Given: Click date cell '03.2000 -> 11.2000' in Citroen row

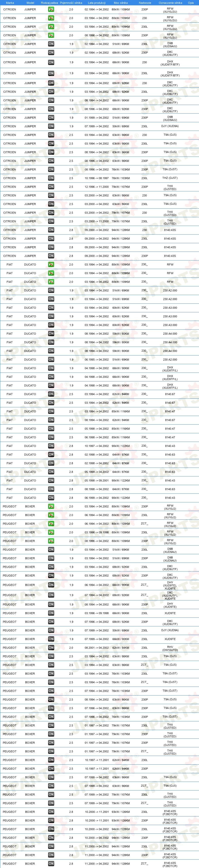Looking at the screenshot, I should pyautogui.click(x=97, y=221).
